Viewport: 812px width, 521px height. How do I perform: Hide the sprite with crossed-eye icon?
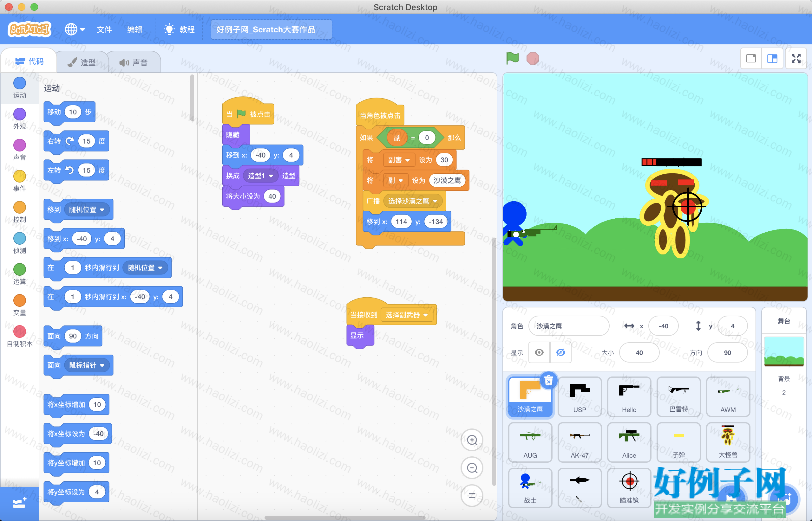(x=561, y=352)
